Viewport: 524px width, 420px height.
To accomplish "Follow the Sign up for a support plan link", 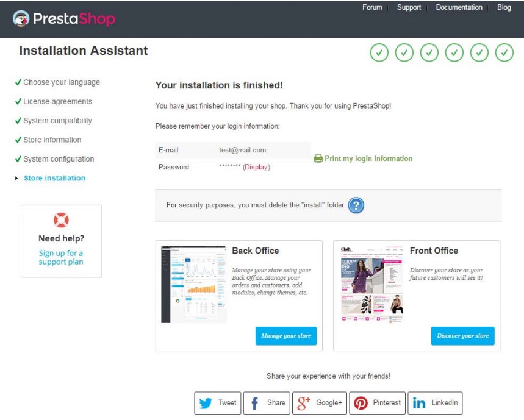I will 61,257.
